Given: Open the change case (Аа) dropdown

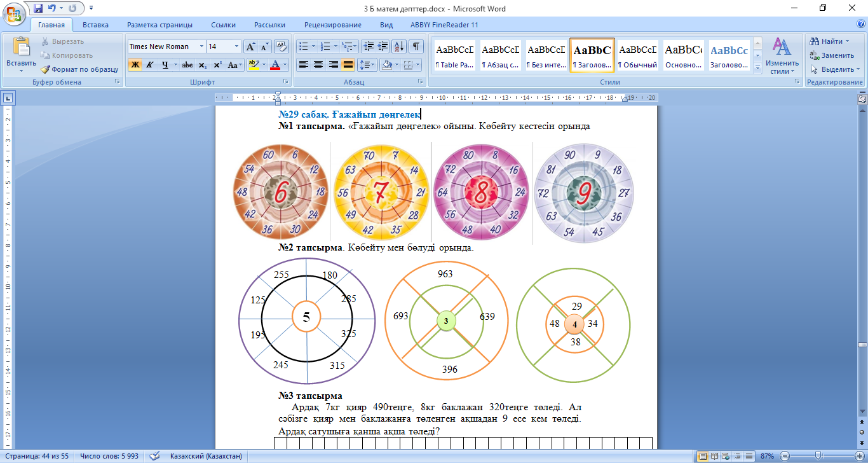Looking at the screenshot, I should pos(235,65).
